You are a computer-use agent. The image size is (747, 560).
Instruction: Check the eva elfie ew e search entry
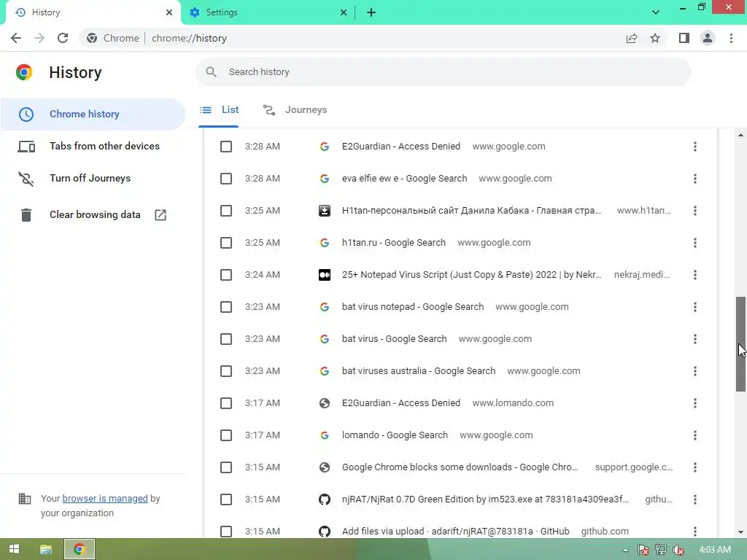[226, 179]
